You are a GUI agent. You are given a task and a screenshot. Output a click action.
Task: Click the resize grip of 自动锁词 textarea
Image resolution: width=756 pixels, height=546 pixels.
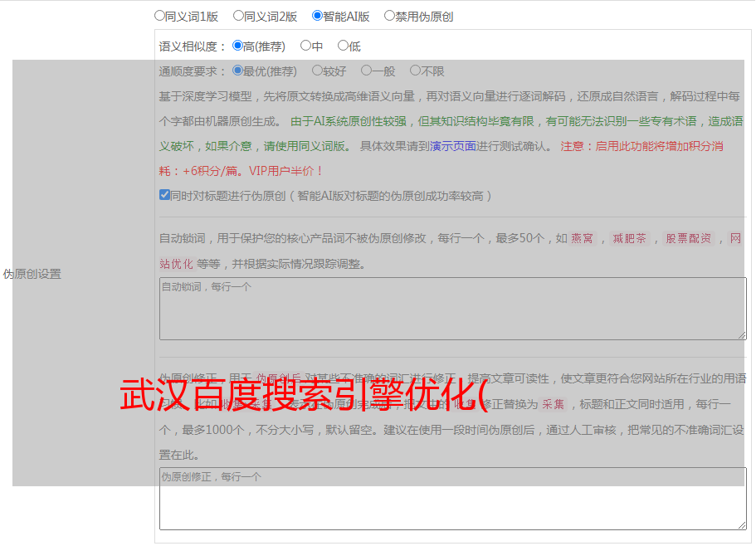(742, 335)
